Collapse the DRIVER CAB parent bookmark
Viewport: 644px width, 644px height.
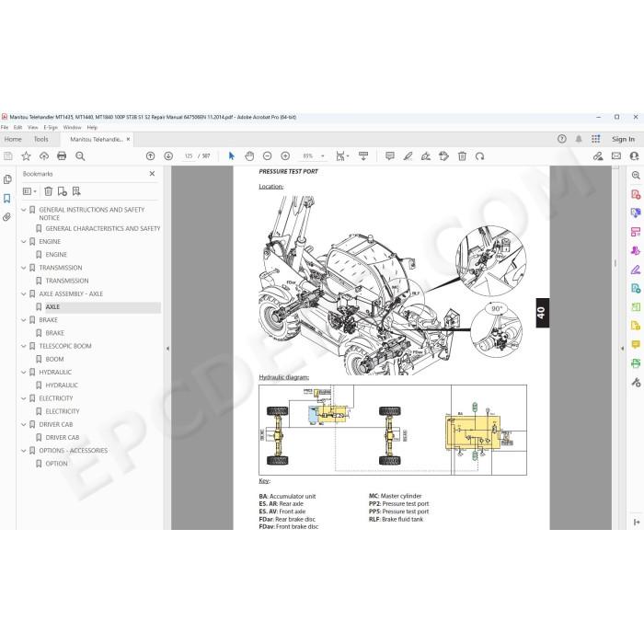tap(23, 425)
